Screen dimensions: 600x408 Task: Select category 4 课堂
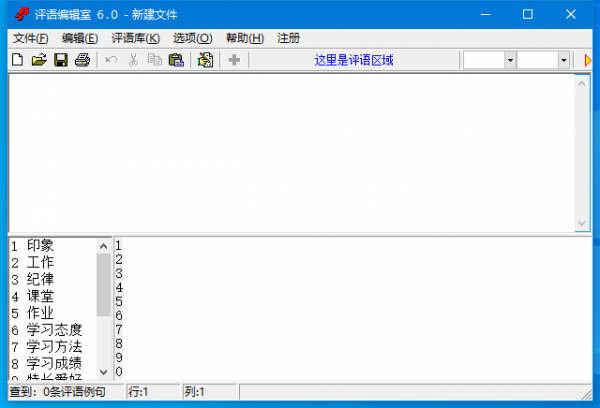[53, 296]
